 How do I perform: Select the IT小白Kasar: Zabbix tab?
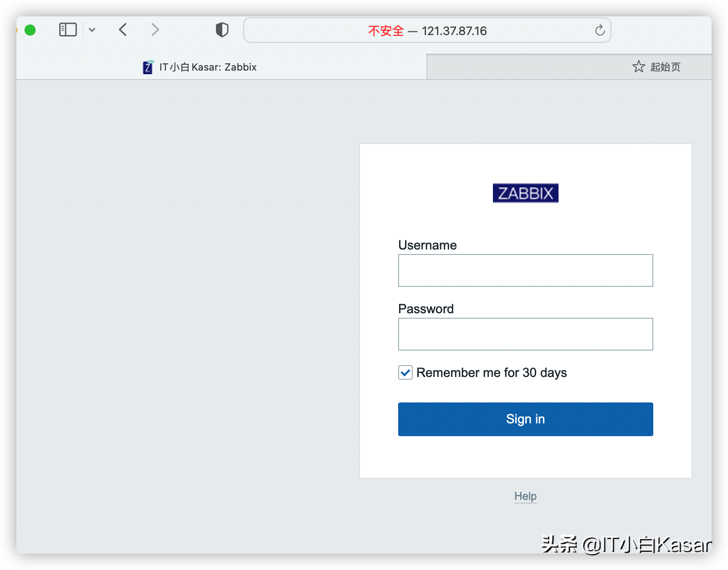pos(221,67)
